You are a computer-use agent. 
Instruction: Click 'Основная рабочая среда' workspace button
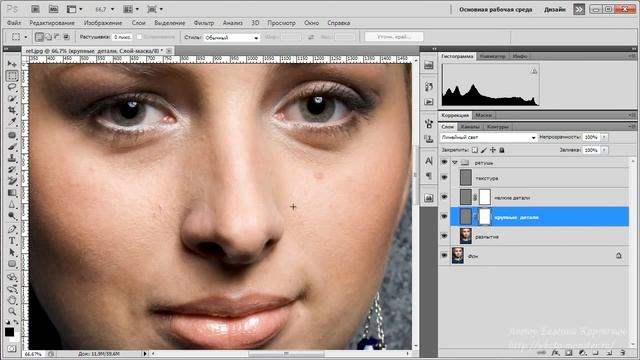coord(496,9)
